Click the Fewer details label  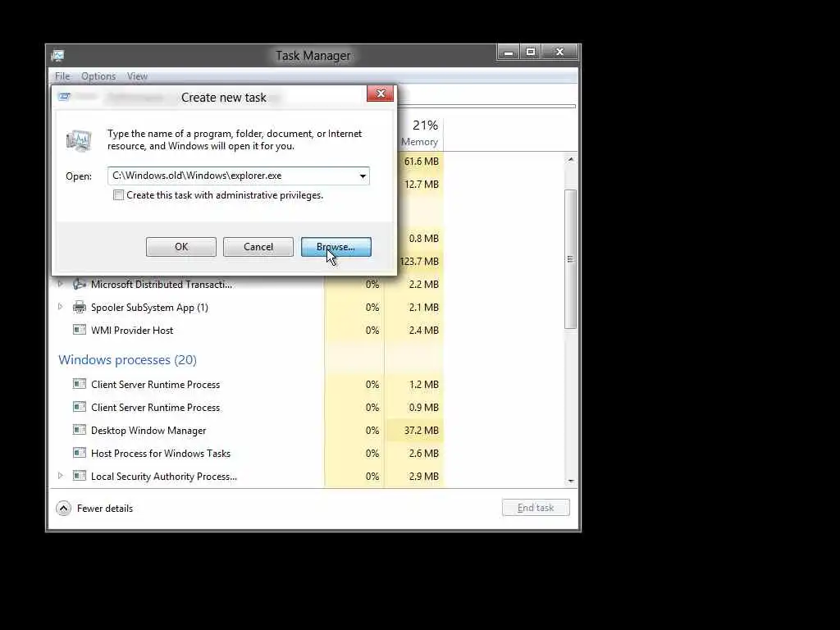tap(105, 509)
